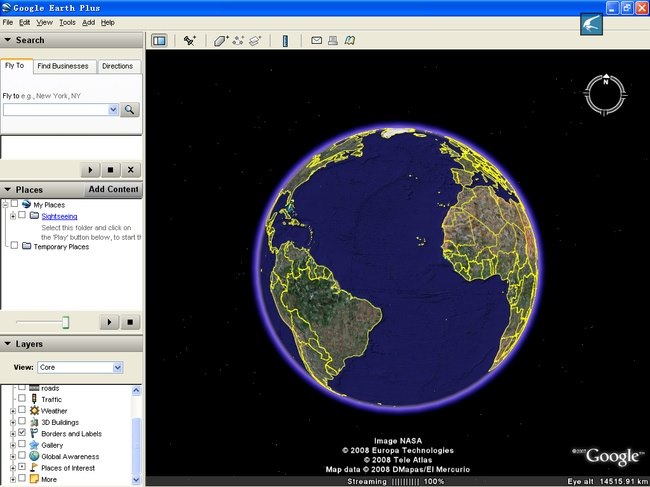The height and width of the screenshot is (487, 650).
Task: Click the Weather sun layer icon
Action: click(34, 411)
